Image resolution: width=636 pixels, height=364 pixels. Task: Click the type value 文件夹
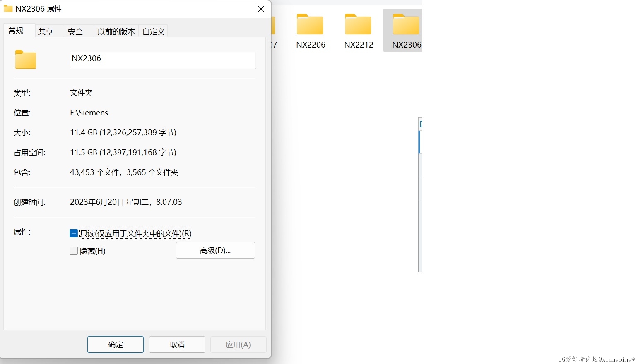[x=81, y=93]
